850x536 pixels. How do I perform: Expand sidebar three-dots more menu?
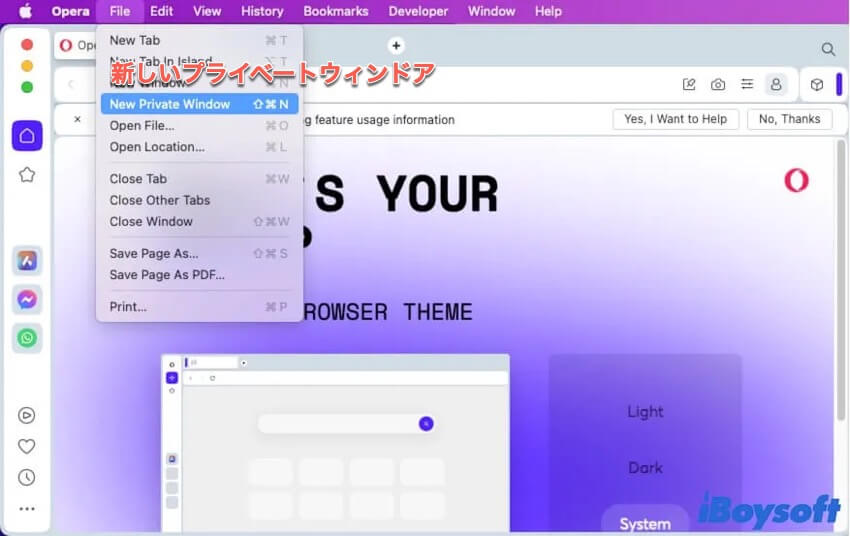pyautogui.click(x=27, y=509)
